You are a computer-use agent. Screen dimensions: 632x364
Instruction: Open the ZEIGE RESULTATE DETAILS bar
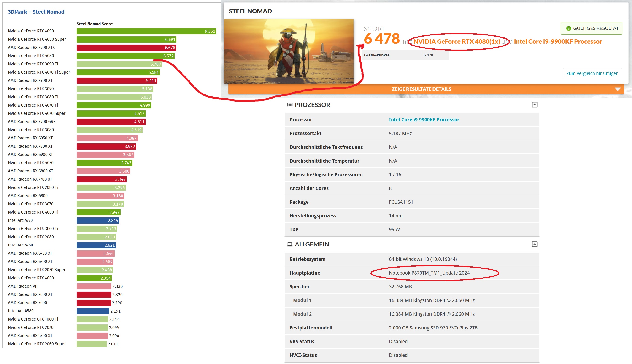[421, 89]
